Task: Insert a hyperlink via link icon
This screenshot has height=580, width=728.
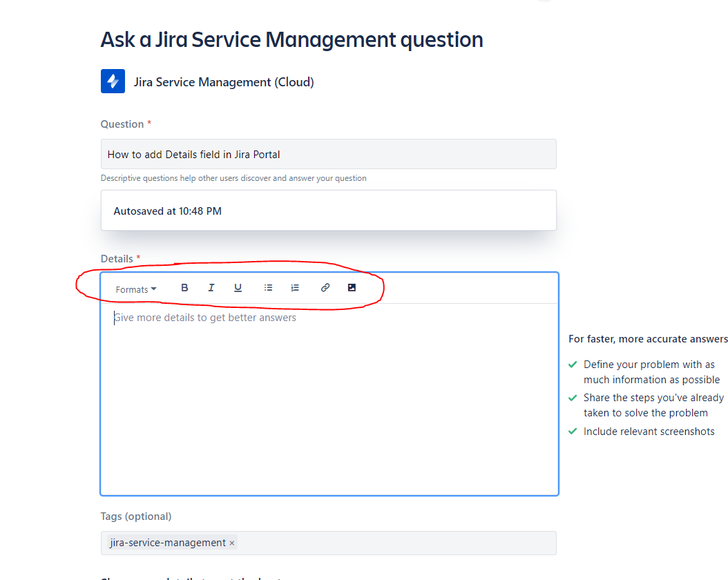Action: point(325,288)
